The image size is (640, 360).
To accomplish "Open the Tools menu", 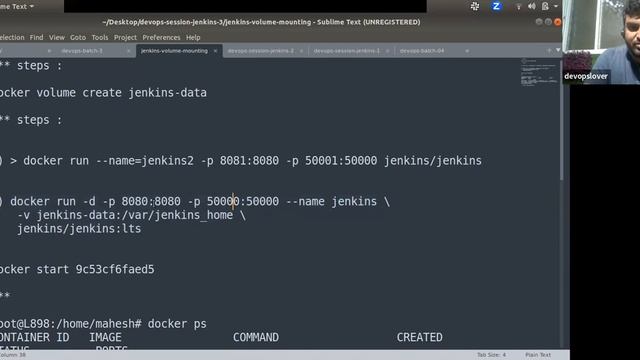I will [100, 37].
